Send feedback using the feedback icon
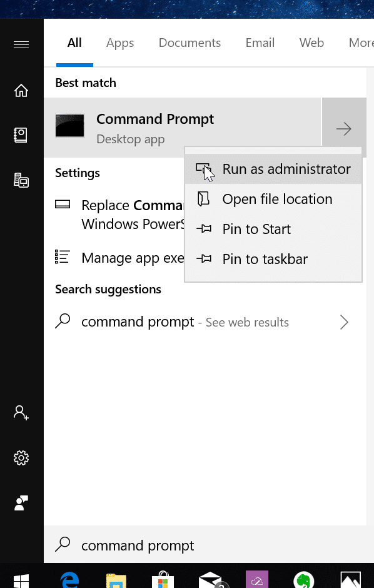The height and width of the screenshot is (588, 374). [x=21, y=503]
